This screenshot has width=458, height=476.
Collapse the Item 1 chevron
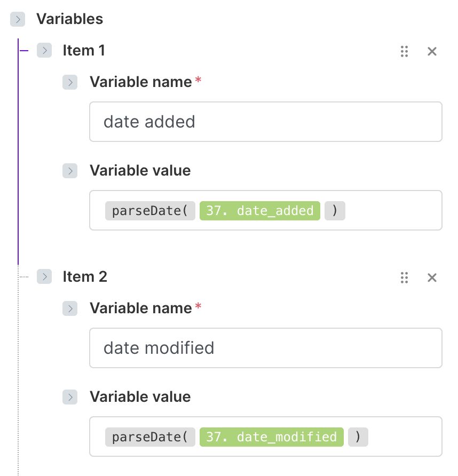tap(44, 51)
